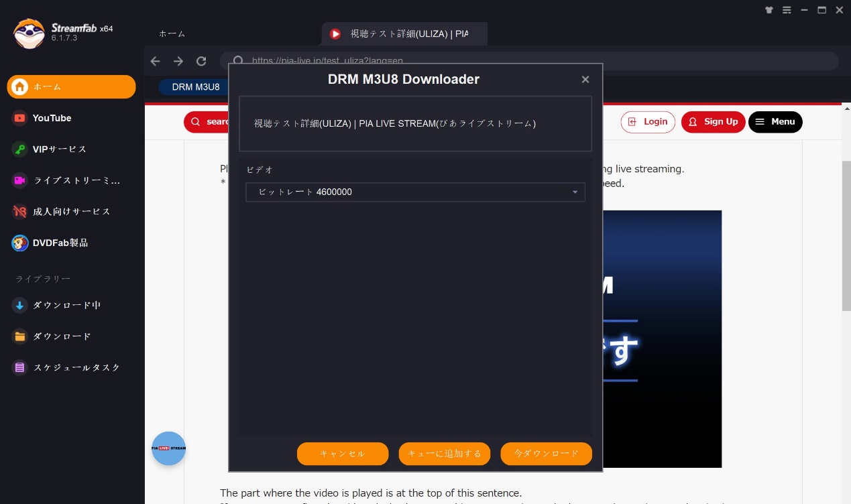
Task: Click the Login button on the webpage
Action: coord(648,122)
